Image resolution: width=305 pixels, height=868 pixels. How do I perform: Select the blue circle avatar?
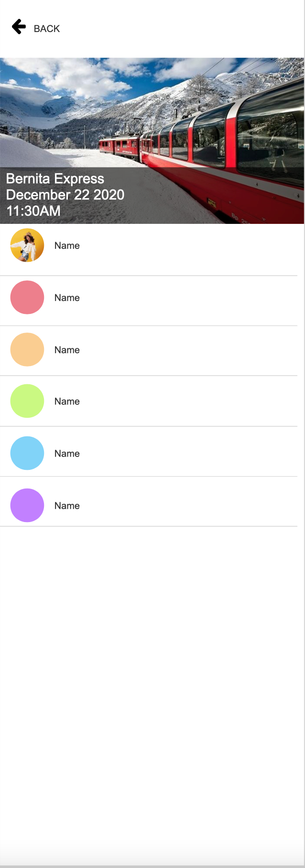27,453
